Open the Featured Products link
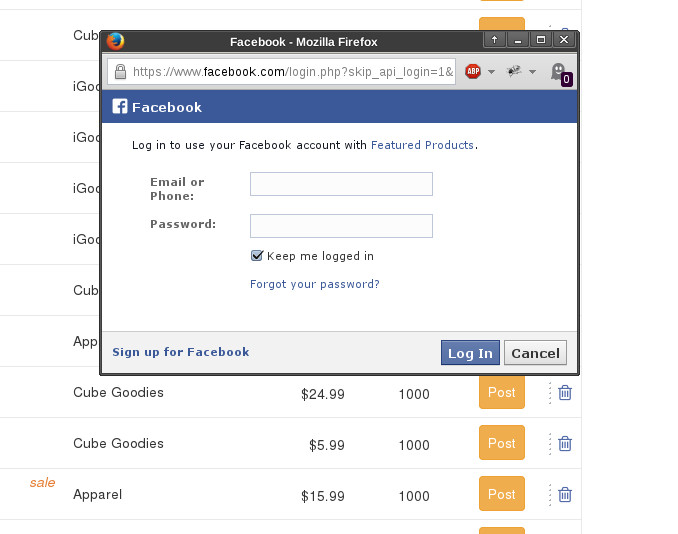Image resolution: width=678 pixels, height=534 pixels. [422, 145]
